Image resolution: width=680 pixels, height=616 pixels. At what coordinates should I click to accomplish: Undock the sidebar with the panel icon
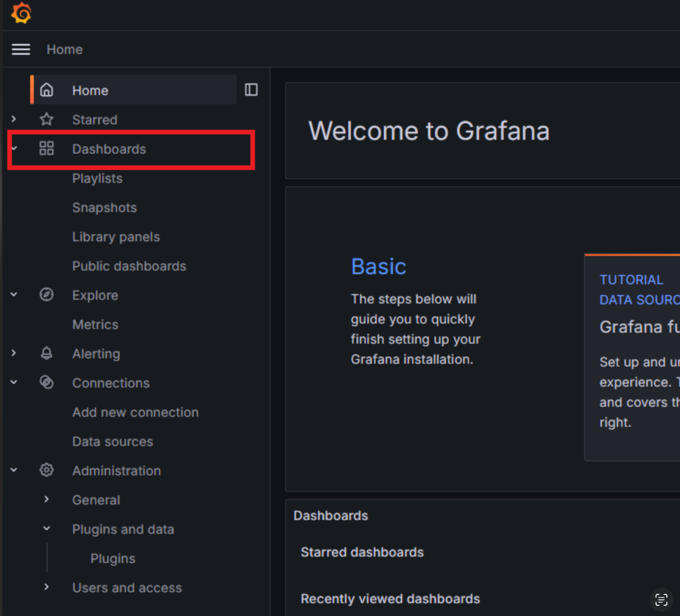[x=251, y=90]
